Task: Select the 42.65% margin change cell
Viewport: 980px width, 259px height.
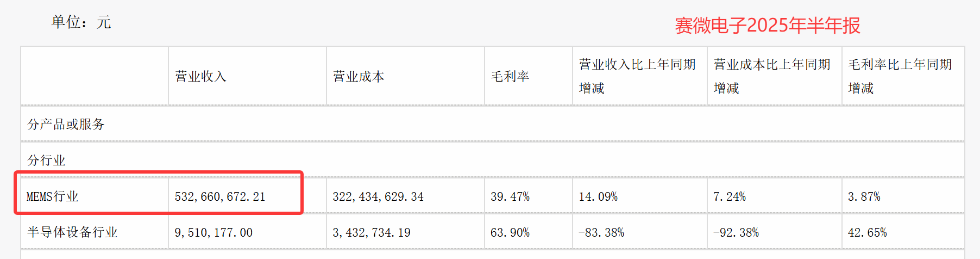Action: tap(868, 232)
